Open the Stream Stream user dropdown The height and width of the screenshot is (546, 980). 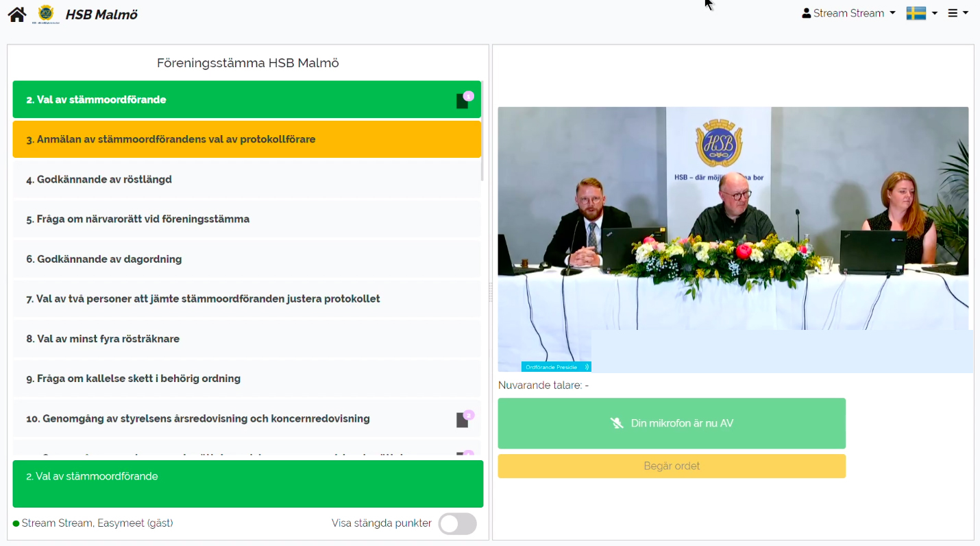pyautogui.click(x=848, y=13)
